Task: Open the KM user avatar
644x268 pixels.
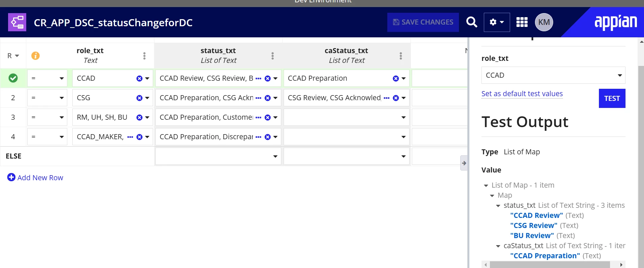Action: pos(544,22)
